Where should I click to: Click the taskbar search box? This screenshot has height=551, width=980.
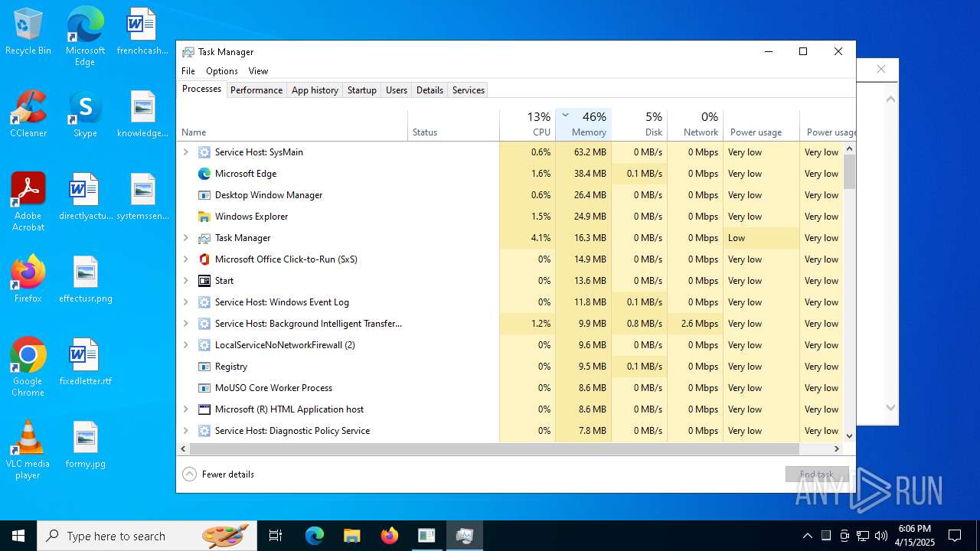tap(147, 536)
